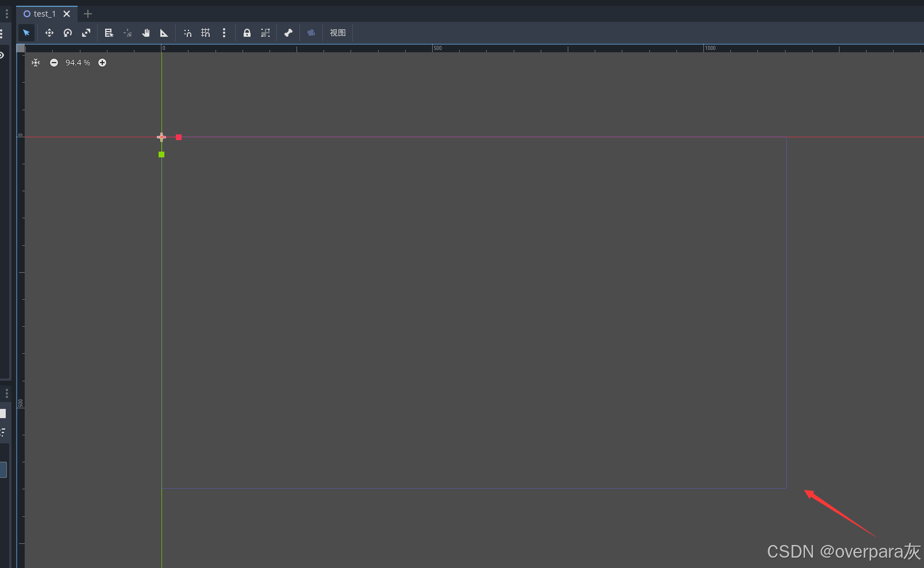The image size is (924, 568).
Task: Open the skeleton options bone dropdown
Action: pos(288,33)
